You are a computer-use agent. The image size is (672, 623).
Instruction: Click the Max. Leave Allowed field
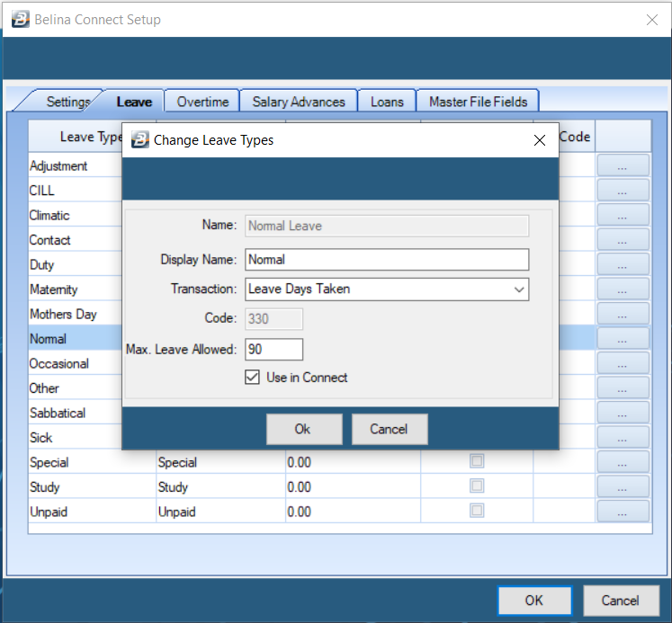point(273,350)
